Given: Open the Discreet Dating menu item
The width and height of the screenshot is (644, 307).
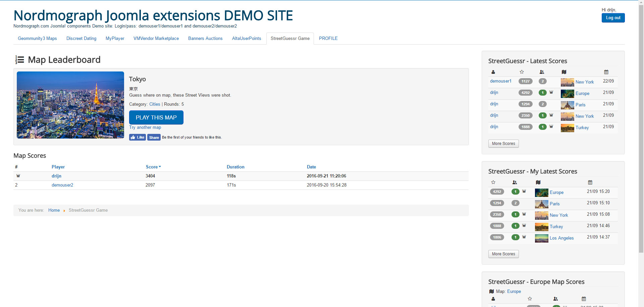Looking at the screenshot, I should tap(81, 39).
